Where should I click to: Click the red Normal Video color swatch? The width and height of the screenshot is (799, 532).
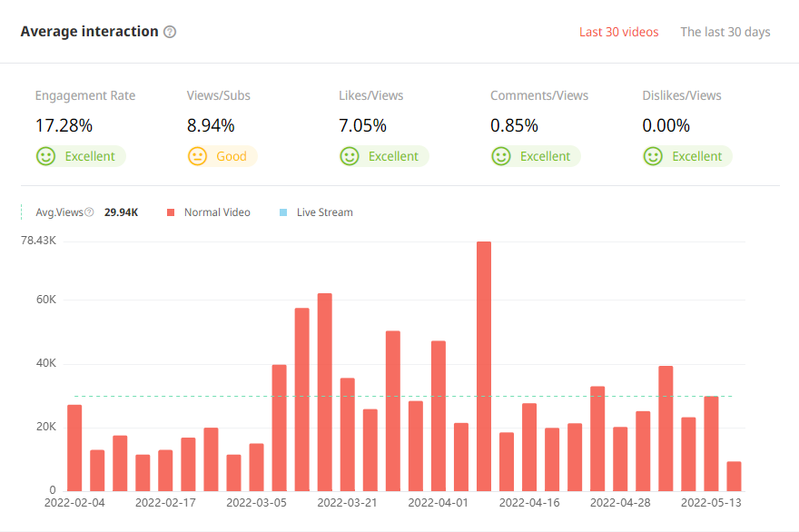tap(171, 212)
